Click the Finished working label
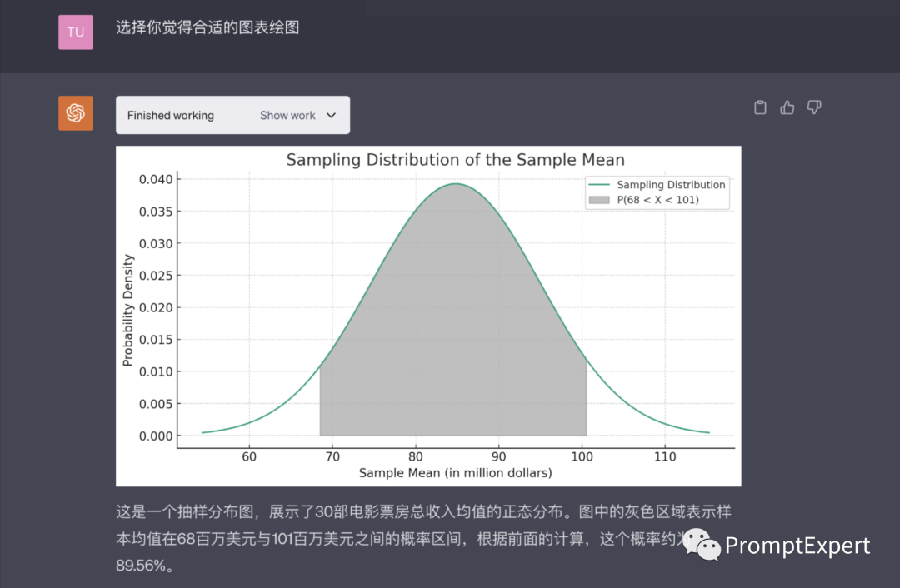The width and height of the screenshot is (900, 588). [x=171, y=116]
